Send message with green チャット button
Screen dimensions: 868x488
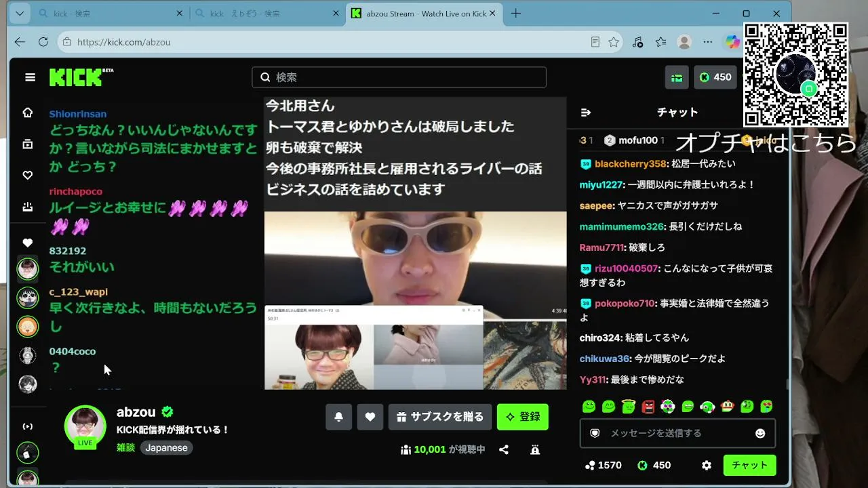[749, 466]
